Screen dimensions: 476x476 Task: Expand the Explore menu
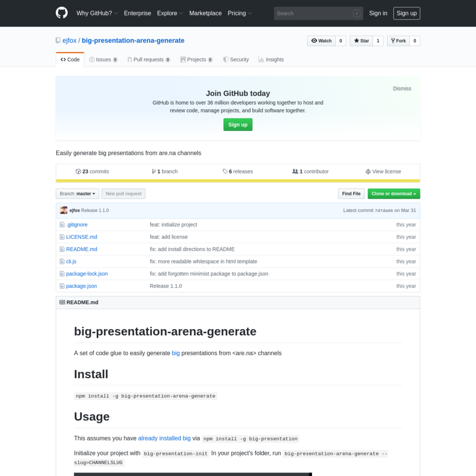(170, 13)
